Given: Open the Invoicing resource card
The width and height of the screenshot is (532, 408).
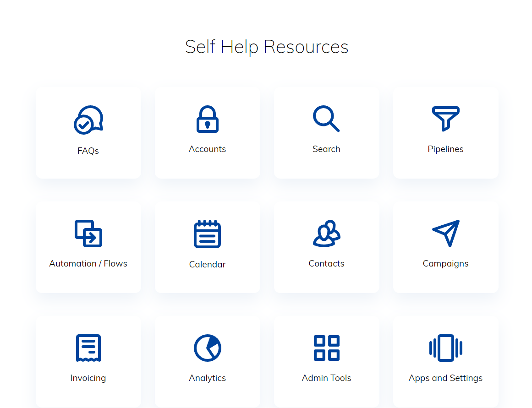Looking at the screenshot, I should pos(88,361).
